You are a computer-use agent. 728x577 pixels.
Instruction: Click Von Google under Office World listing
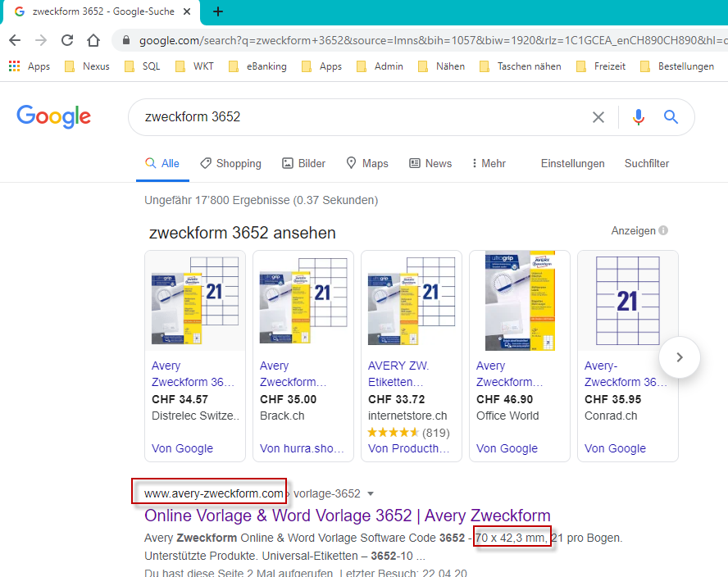(x=507, y=448)
